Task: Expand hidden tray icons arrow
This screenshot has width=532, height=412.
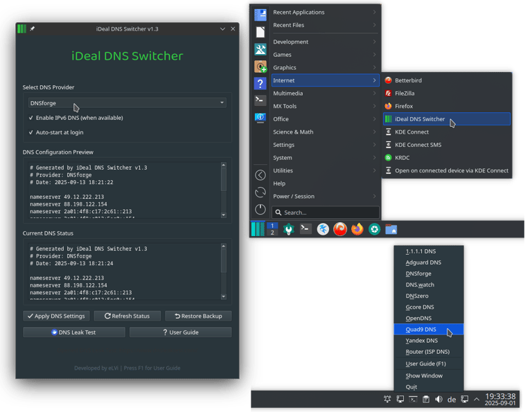Action: (x=477, y=399)
